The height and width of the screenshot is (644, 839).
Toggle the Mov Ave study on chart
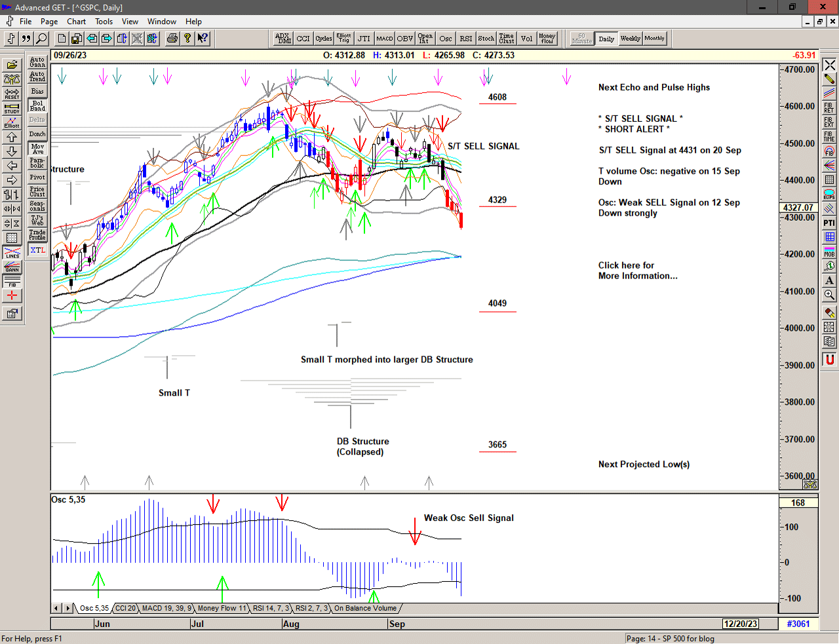pos(37,149)
